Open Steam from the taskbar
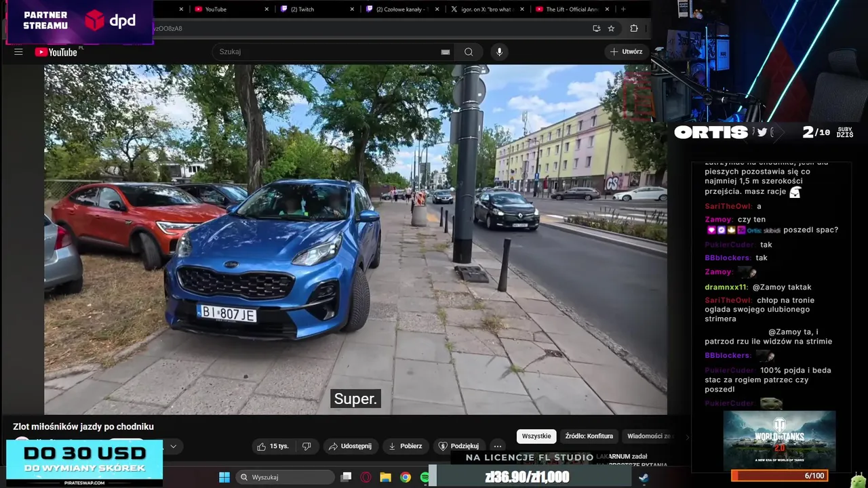The width and height of the screenshot is (868, 488). coord(644,477)
